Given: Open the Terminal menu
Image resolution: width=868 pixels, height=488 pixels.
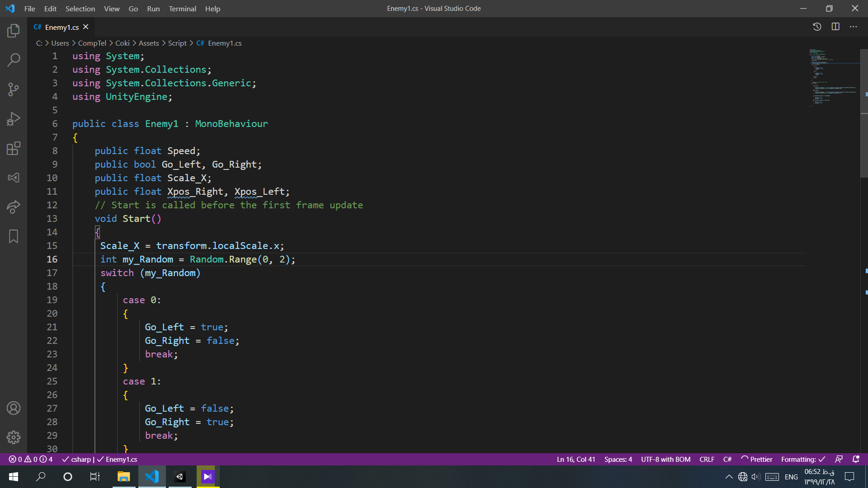Looking at the screenshot, I should (182, 9).
